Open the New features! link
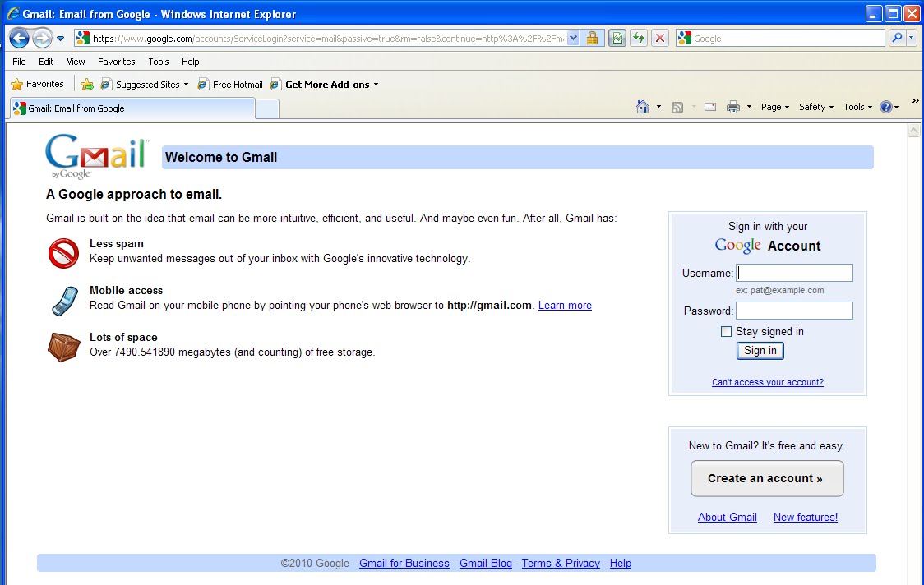 click(805, 518)
